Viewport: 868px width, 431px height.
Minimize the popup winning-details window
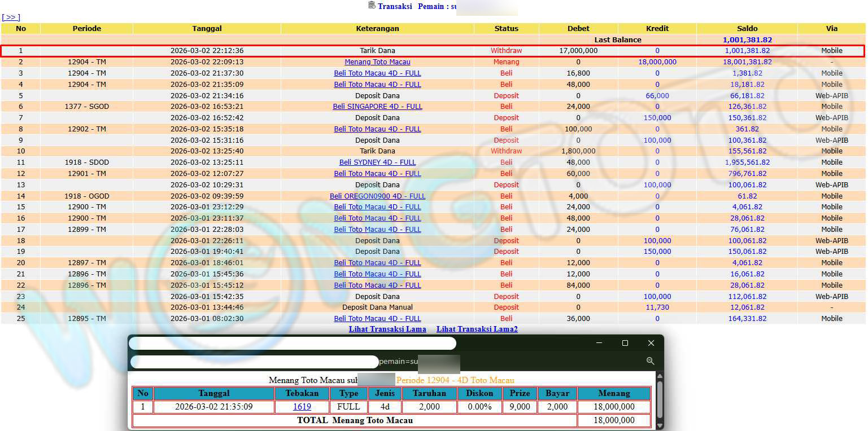[x=599, y=343]
